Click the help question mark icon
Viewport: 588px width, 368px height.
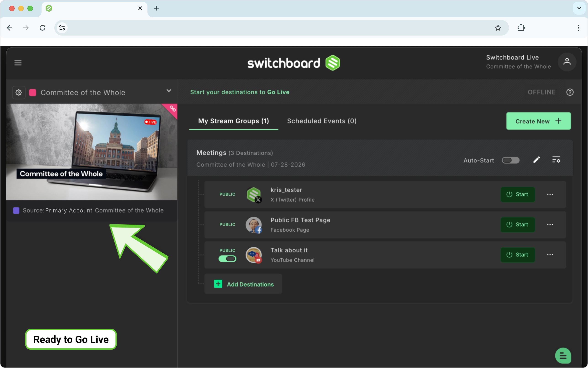click(x=570, y=92)
